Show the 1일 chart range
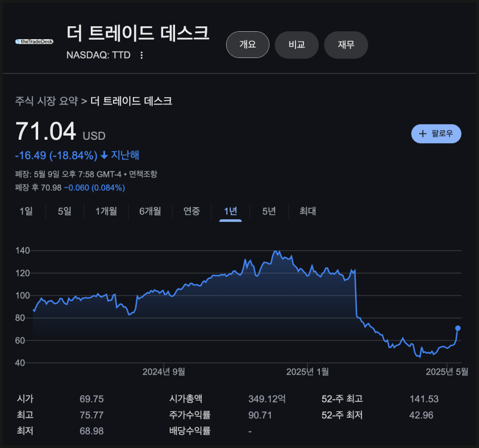 (x=26, y=211)
